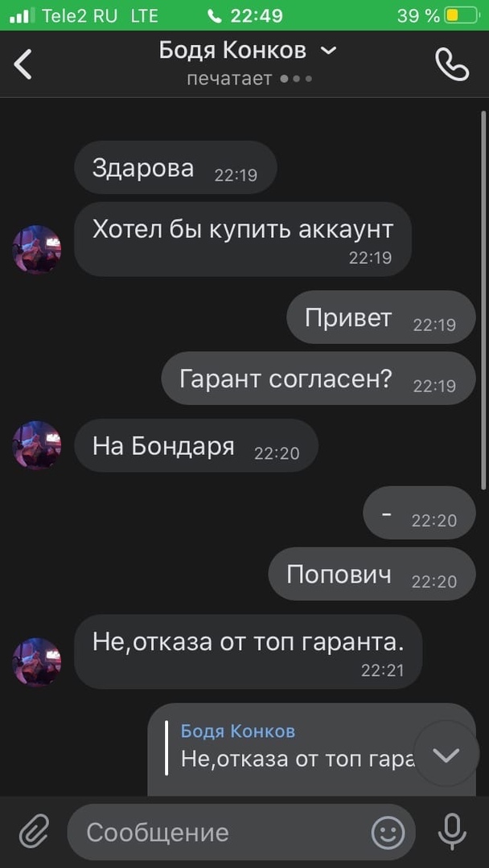Select the dash message sent at 22:20
Screen dimensions: 489x868
(419, 513)
